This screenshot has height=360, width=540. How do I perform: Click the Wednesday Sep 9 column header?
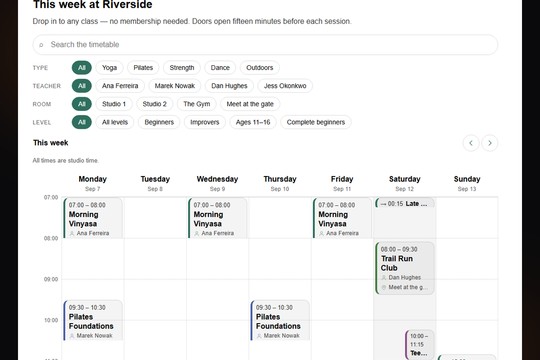coord(217,183)
